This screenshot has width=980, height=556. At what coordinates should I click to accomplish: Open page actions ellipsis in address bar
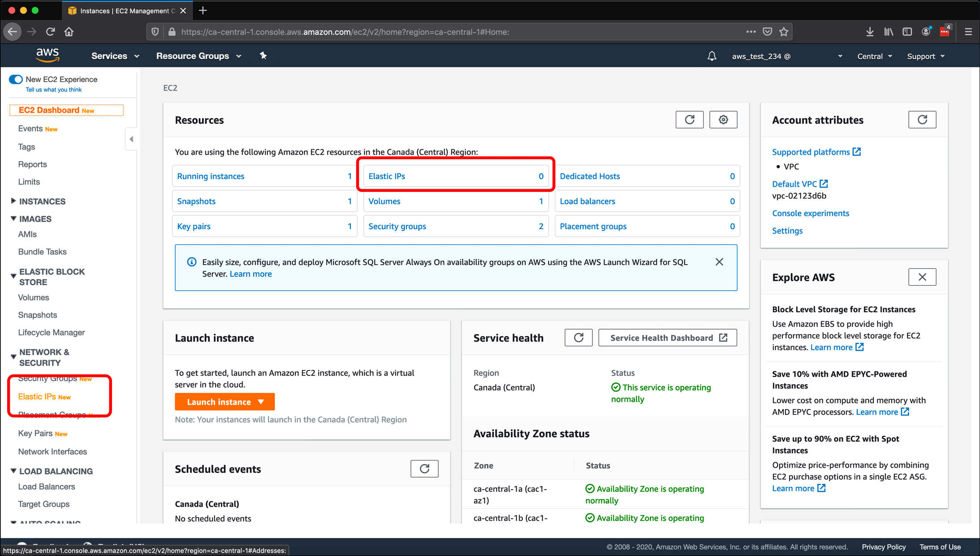tap(751, 32)
